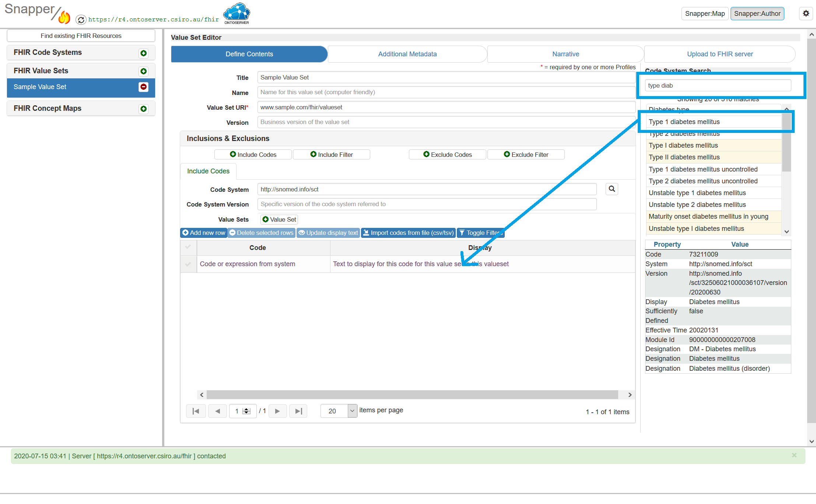Dismiss the server contacted notification
This screenshot has height=504, width=816.
click(x=794, y=455)
